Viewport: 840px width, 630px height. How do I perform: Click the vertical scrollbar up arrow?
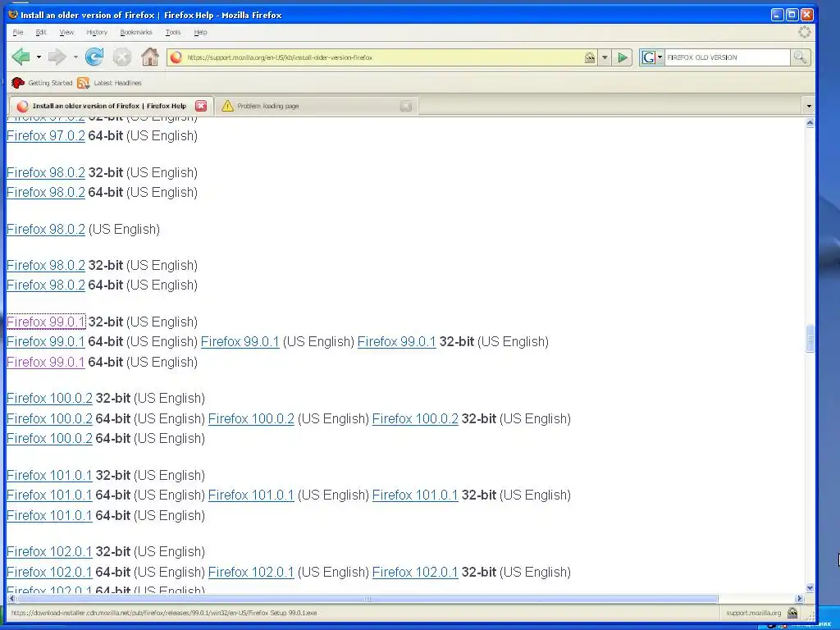(x=810, y=123)
